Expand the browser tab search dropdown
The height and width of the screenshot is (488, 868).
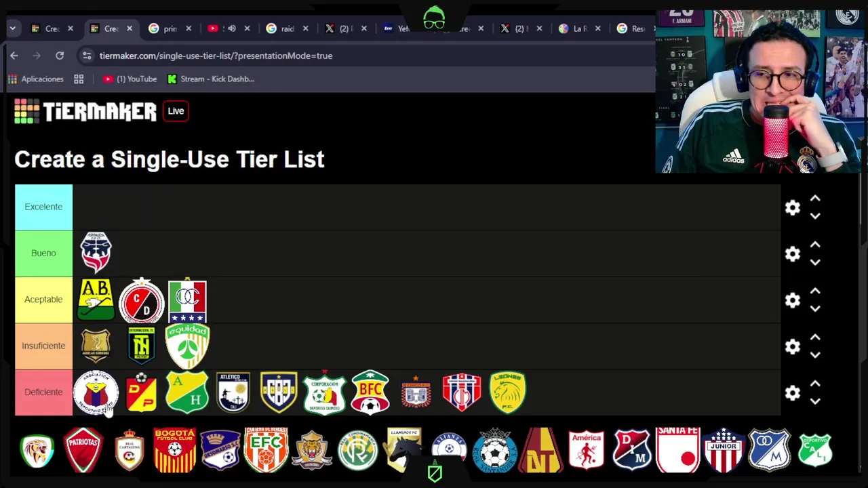[13, 28]
